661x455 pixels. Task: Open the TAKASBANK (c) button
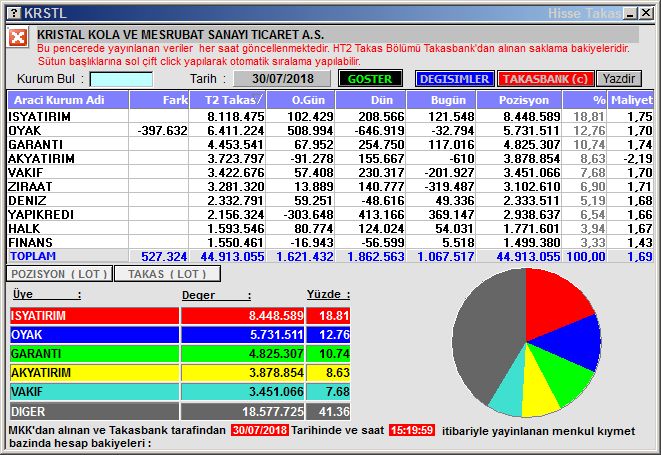coord(545,79)
